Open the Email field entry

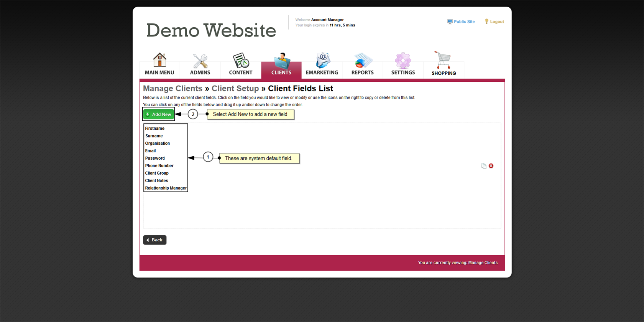click(150, 151)
